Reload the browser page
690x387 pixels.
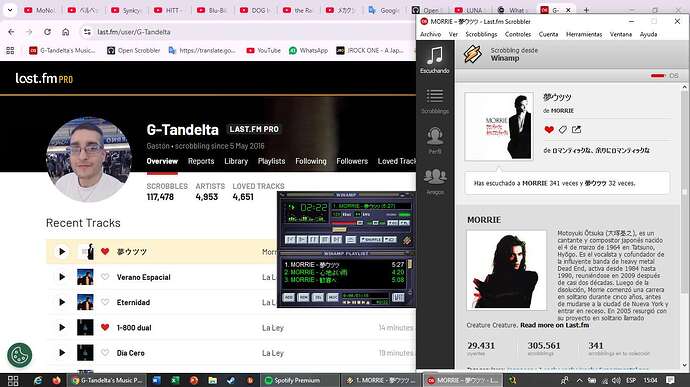point(47,32)
